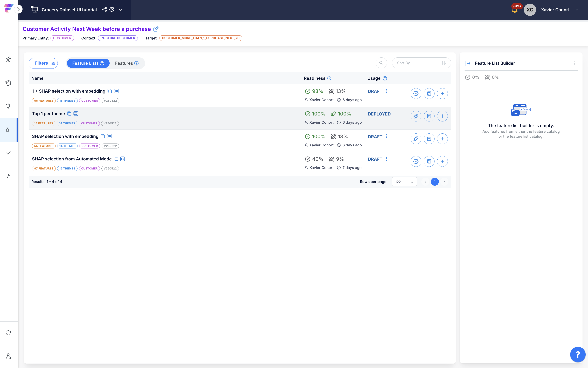Open the share catalog icon in header
The image size is (588, 368).
[x=104, y=10]
